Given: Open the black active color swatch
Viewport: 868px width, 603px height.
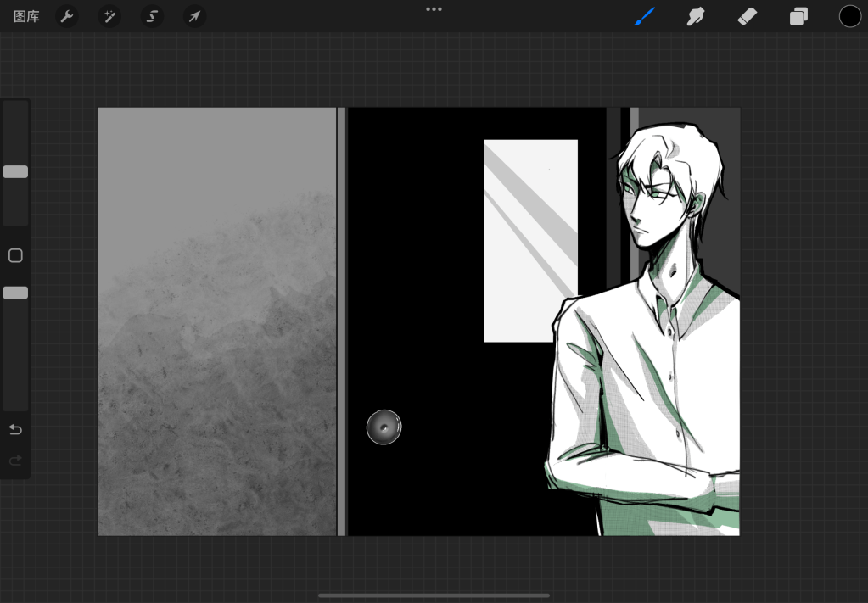Looking at the screenshot, I should point(849,16).
